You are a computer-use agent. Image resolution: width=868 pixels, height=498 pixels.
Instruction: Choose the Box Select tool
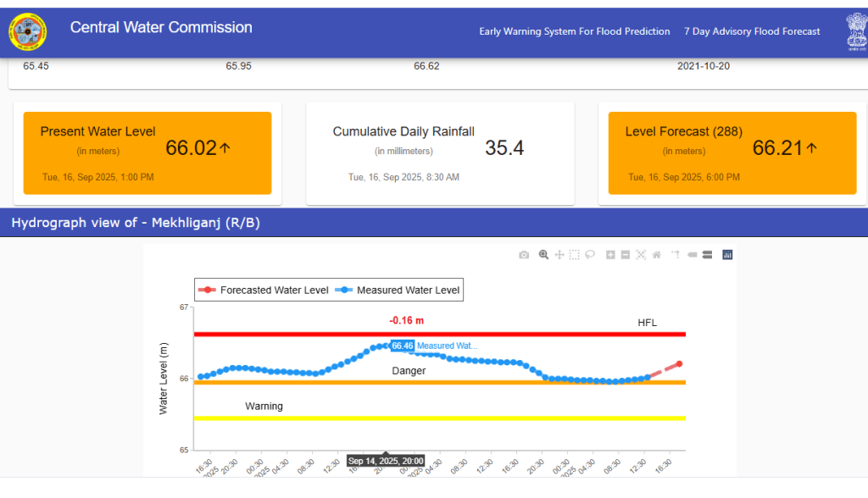(x=574, y=255)
